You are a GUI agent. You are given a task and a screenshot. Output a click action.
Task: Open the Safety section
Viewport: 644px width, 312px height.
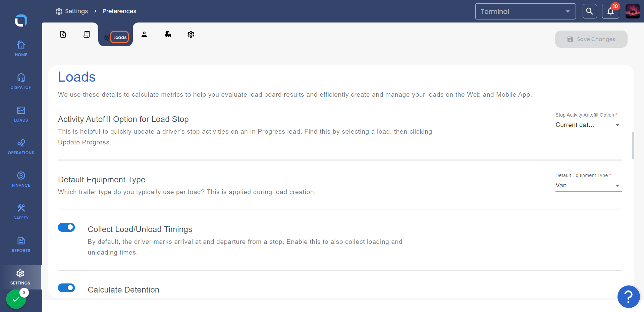(x=21, y=212)
